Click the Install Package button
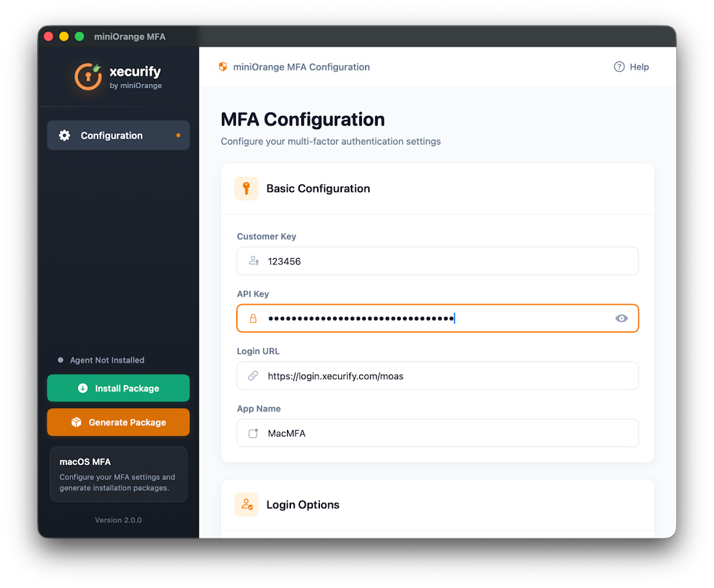The height and width of the screenshot is (588, 714). [x=119, y=388]
